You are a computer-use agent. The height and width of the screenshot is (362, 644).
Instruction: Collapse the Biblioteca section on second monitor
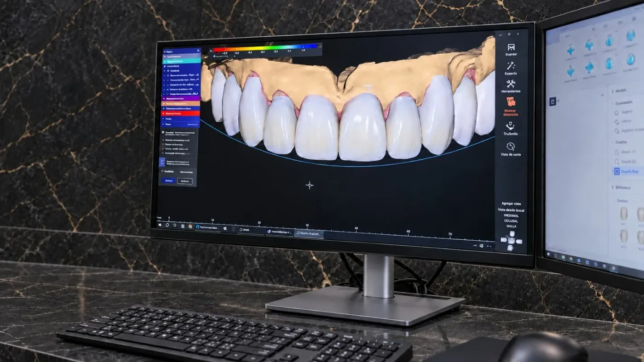pyautogui.click(x=613, y=187)
